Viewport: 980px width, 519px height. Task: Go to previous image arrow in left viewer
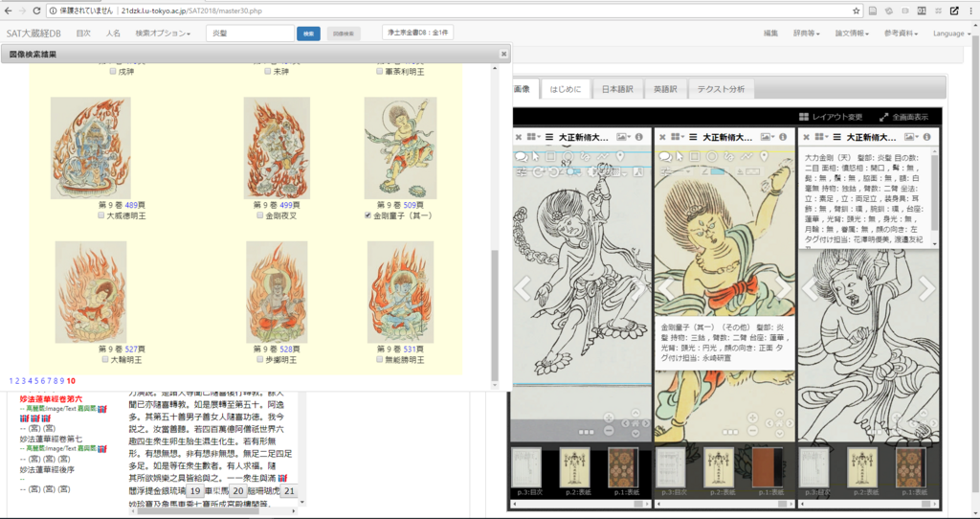pyautogui.click(x=523, y=288)
